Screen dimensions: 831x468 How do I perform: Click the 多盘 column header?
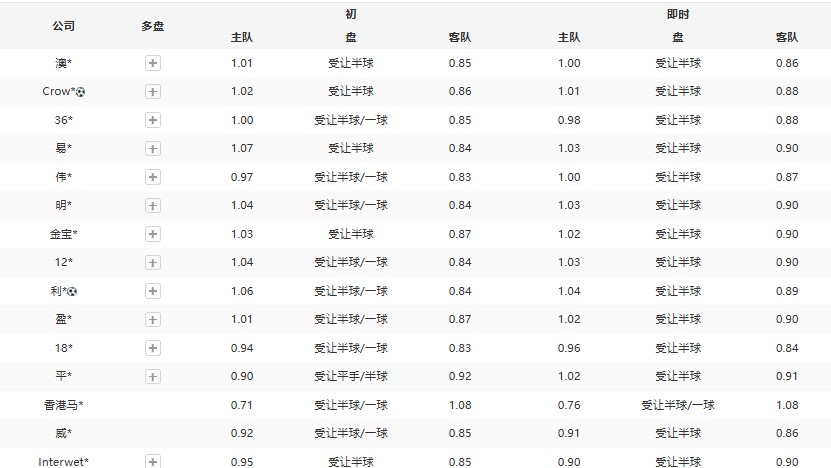click(153, 26)
